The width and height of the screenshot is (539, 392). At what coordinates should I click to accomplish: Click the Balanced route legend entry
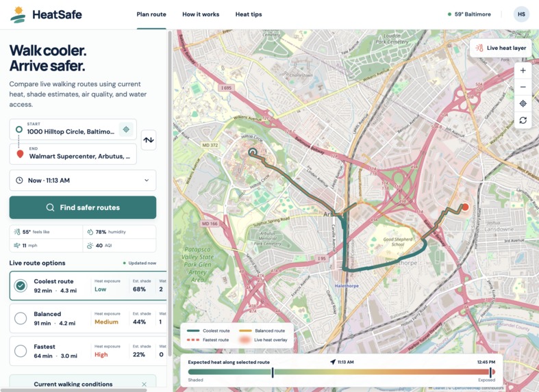pyautogui.click(x=262, y=330)
